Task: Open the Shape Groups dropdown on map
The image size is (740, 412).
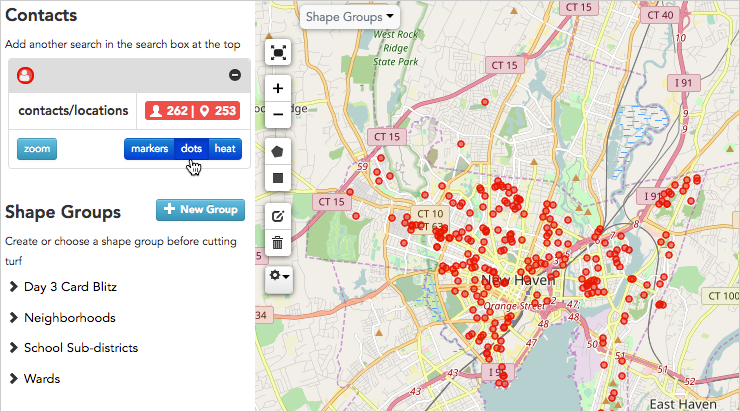Action: point(350,17)
